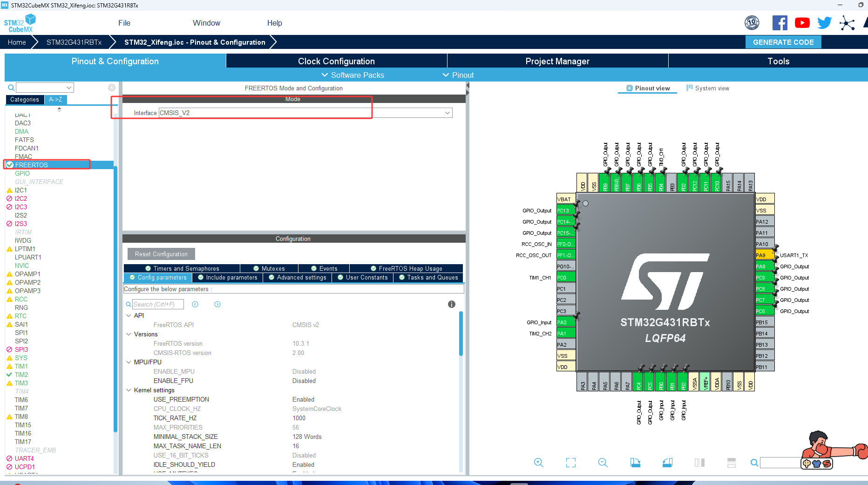Screen dimensions: 868x485
Task: Switch to Project Manager tab
Action: 557,61
